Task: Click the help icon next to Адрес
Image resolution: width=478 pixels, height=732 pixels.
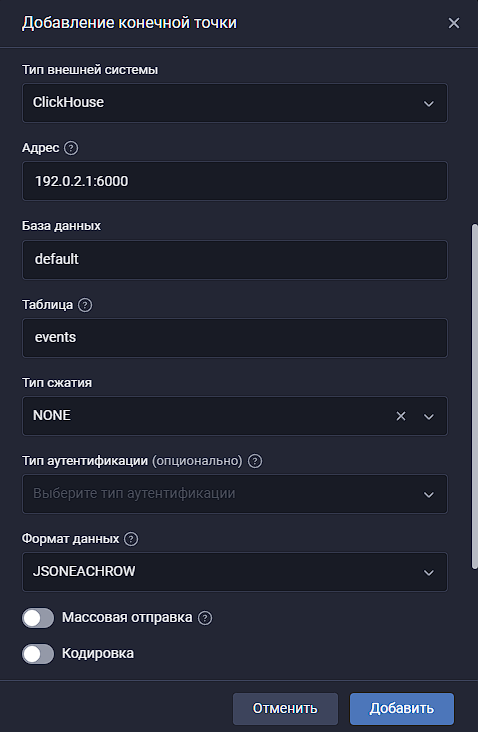Action: [x=70, y=148]
